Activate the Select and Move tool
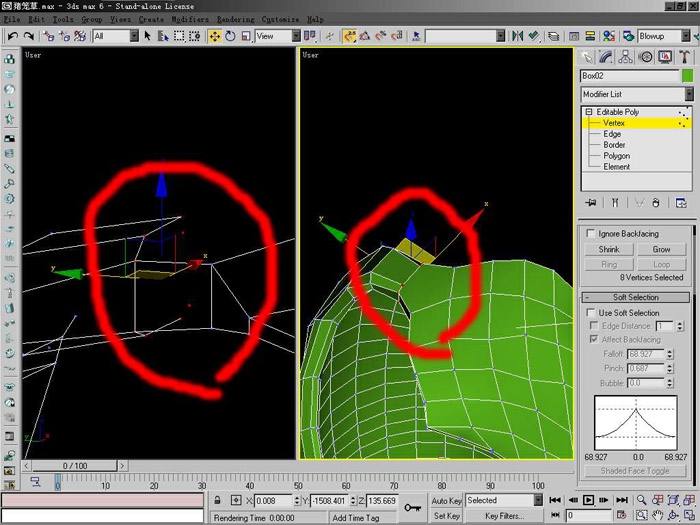Screen dimensions: 700x525 (215, 36)
